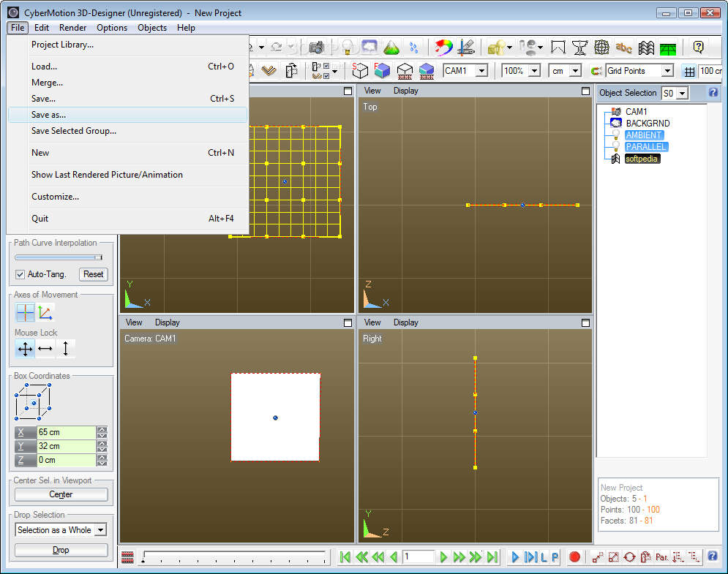The height and width of the screenshot is (574, 728).
Task: Maximize the Top viewport with its square button
Action: click(585, 91)
